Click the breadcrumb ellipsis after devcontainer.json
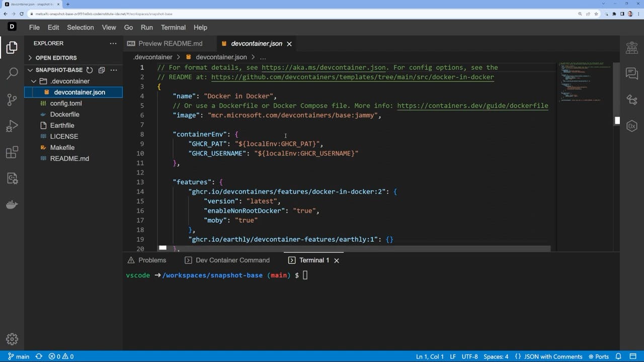Image resolution: width=644 pixels, height=362 pixels. tap(263, 57)
